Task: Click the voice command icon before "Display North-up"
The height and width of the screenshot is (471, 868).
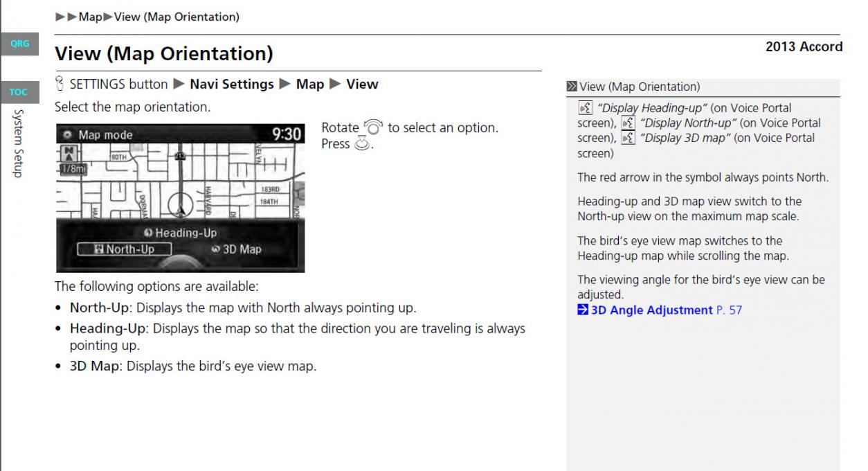Action: point(629,123)
